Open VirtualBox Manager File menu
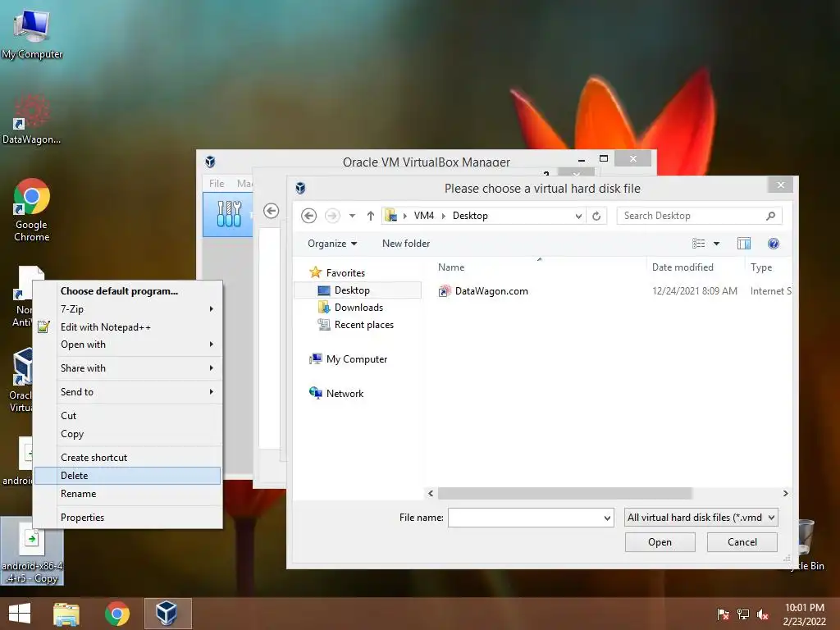This screenshot has height=630, width=840. click(217, 183)
